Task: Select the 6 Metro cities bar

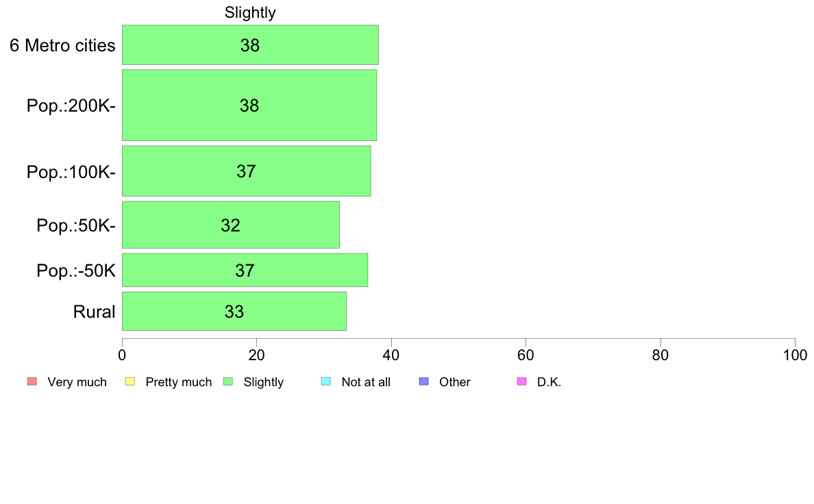Action: tap(250, 45)
